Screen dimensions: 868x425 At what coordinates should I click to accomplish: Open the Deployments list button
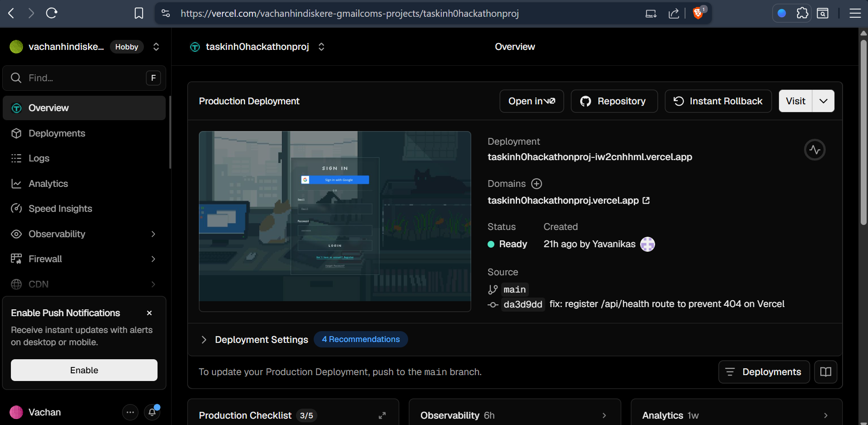click(x=764, y=372)
